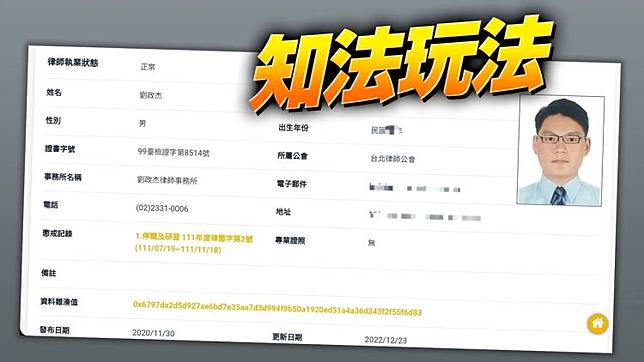Screen dimensions: 644x362
Task: Open the lawyer's portrait photo
Action: pyautogui.click(x=561, y=150)
